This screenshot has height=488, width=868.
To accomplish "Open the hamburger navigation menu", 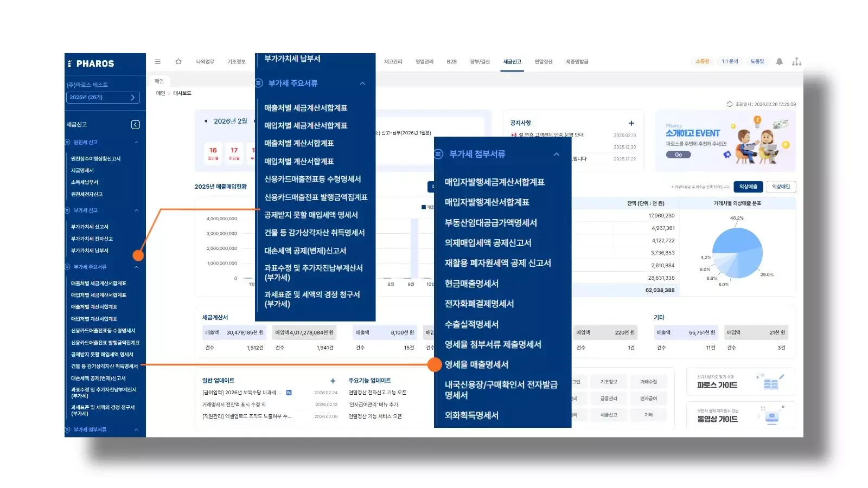I will (x=157, y=61).
